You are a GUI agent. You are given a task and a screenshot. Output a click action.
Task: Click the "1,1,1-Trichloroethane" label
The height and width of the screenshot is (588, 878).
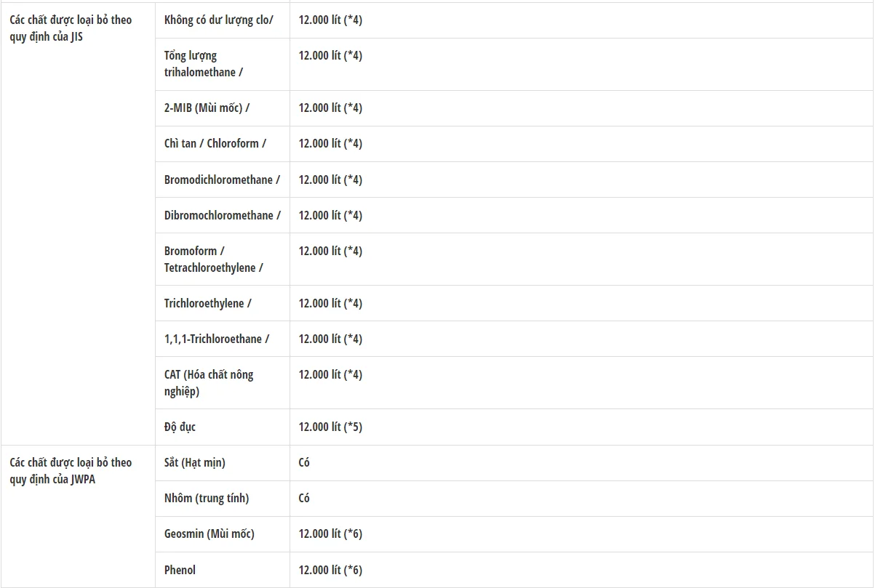(x=216, y=339)
